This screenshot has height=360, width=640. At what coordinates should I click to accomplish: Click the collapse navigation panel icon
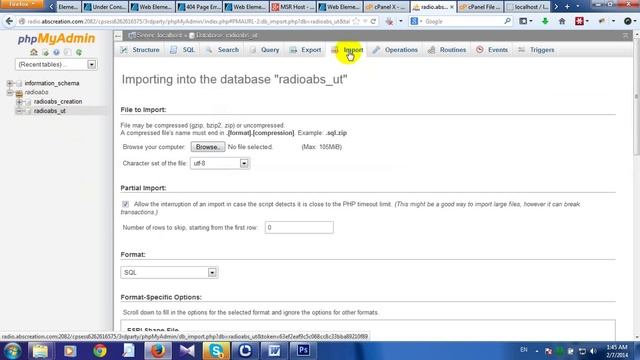pyautogui.click(x=118, y=36)
